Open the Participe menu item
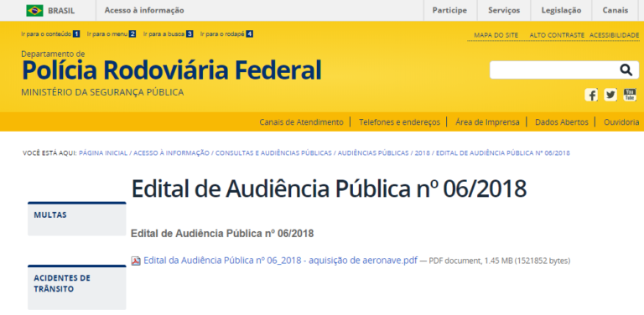This screenshot has width=644, height=315. (449, 10)
